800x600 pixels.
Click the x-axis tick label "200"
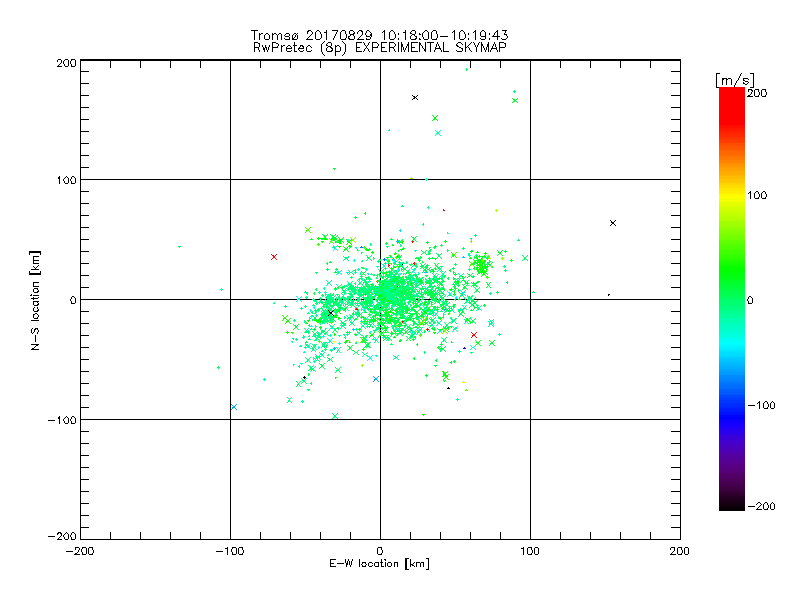point(680,551)
